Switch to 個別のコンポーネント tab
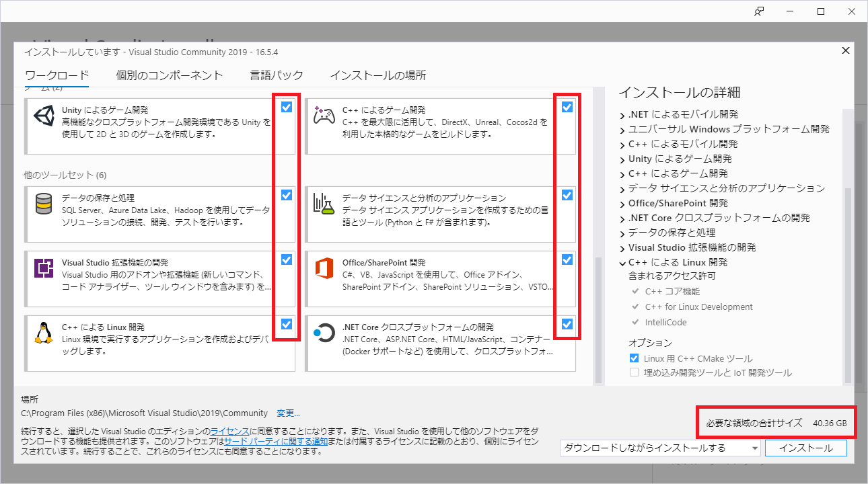Screen dimensions: 868x484 (169, 75)
